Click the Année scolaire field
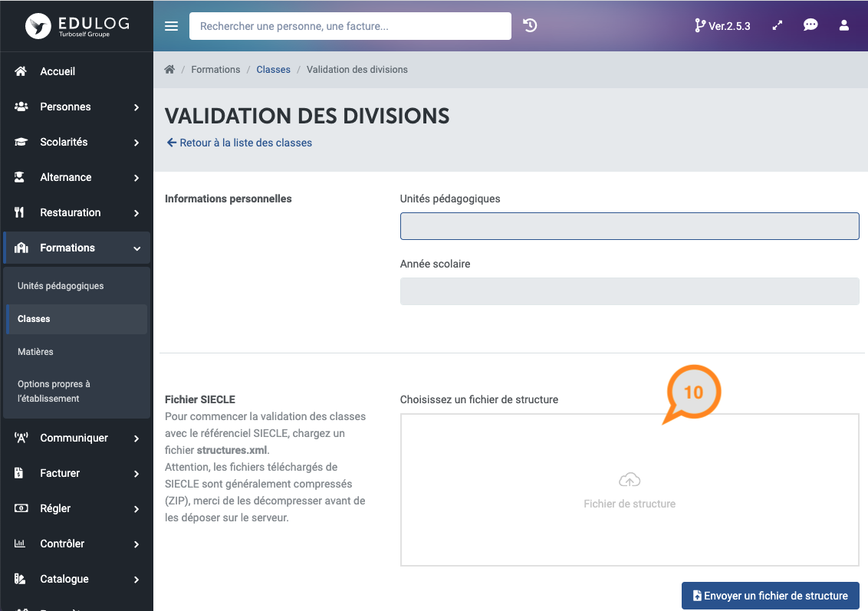The image size is (868, 611). [630, 291]
